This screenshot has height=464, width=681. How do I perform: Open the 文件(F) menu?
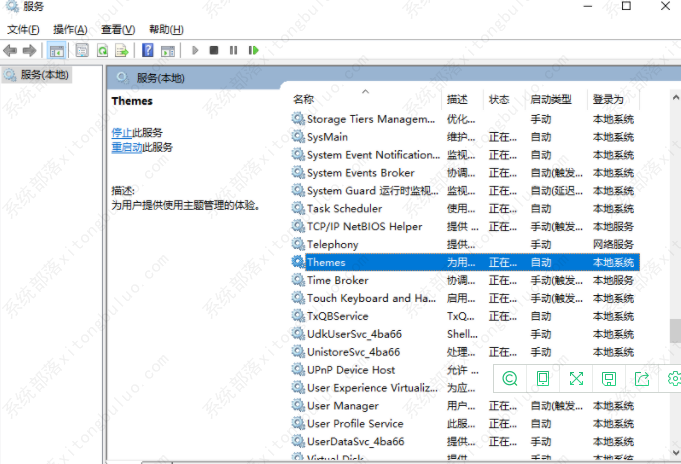pos(23,30)
